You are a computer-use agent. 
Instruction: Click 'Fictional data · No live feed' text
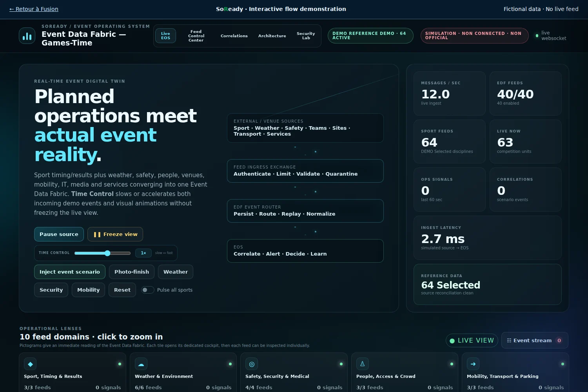(x=541, y=9)
